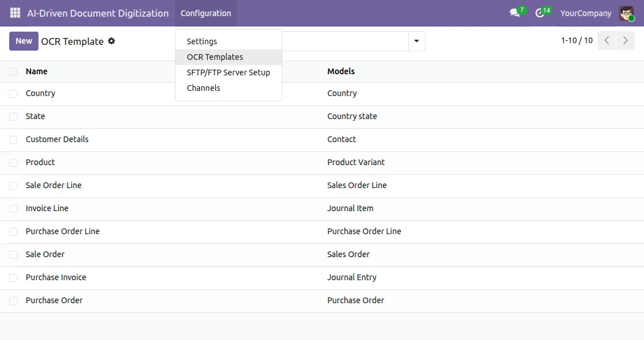Check the Purchase Invoice row checkbox
Viewport: 644px width, 340px height.
point(13,278)
